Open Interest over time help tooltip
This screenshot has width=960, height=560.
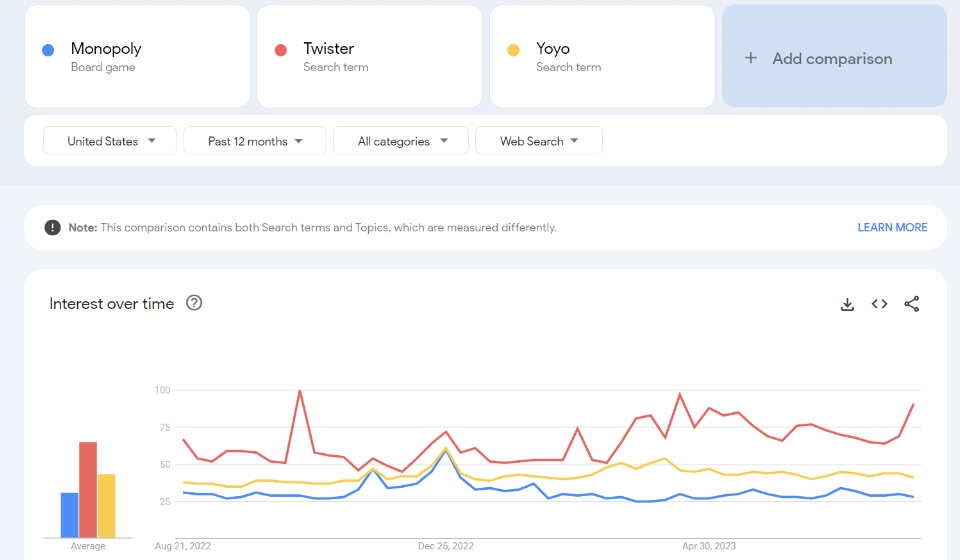point(194,303)
